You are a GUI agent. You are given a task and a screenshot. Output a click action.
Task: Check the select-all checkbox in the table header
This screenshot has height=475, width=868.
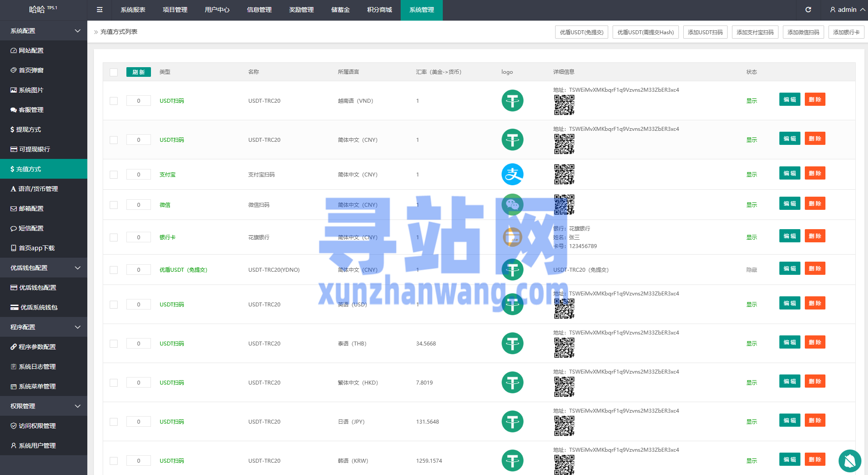coord(114,72)
